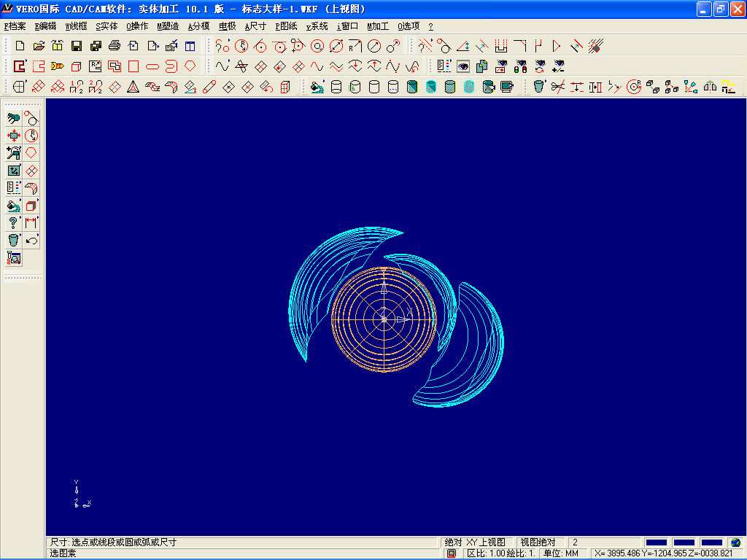Click the yellow step profile icon

(x=729, y=87)
